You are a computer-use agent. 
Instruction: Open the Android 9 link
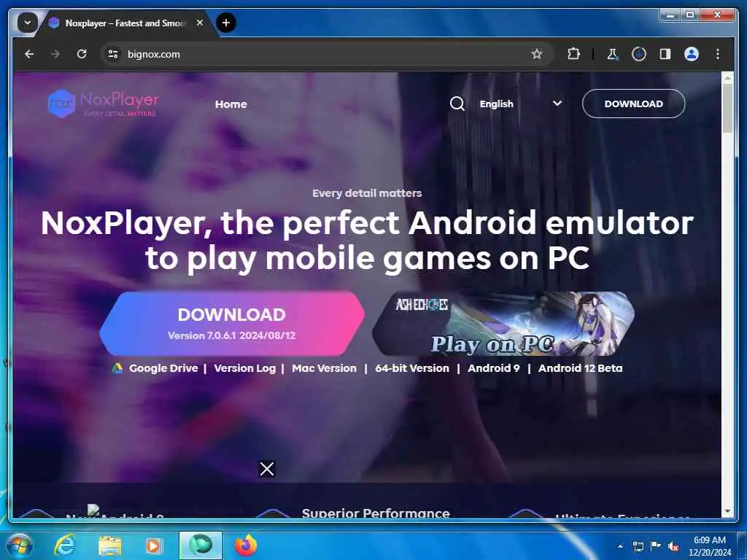(494, 368)
